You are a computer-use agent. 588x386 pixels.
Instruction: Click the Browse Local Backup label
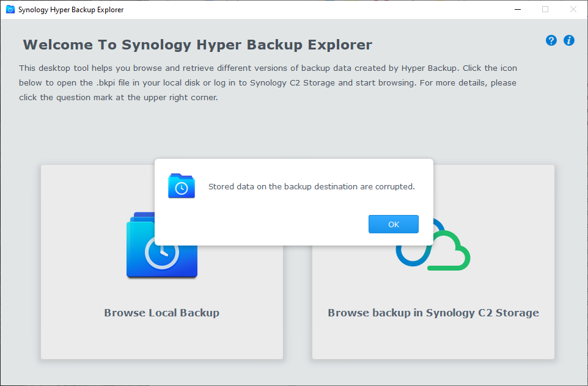(161, 313)
